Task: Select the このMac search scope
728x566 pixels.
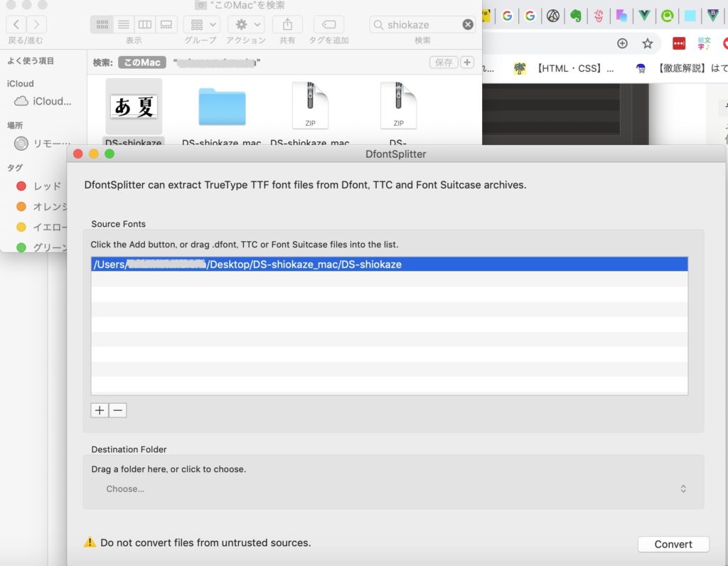Action: tap(142, 63)
